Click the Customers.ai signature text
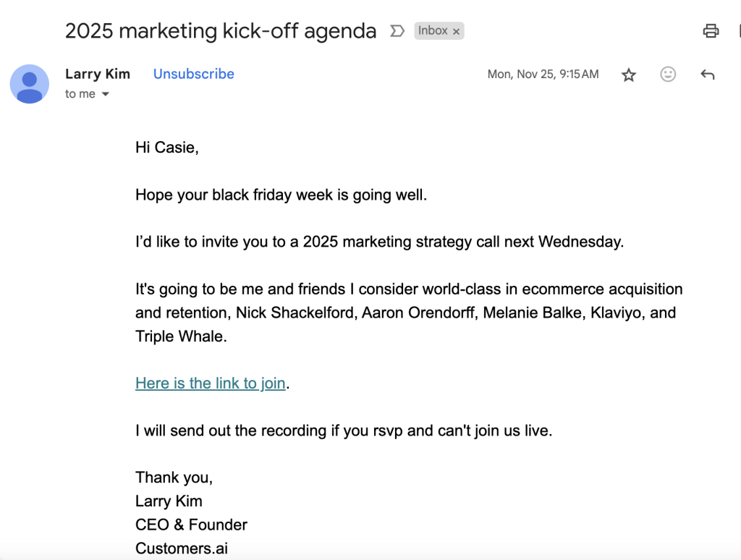Screen dimensions: 741x560 [x=182, y=548]
